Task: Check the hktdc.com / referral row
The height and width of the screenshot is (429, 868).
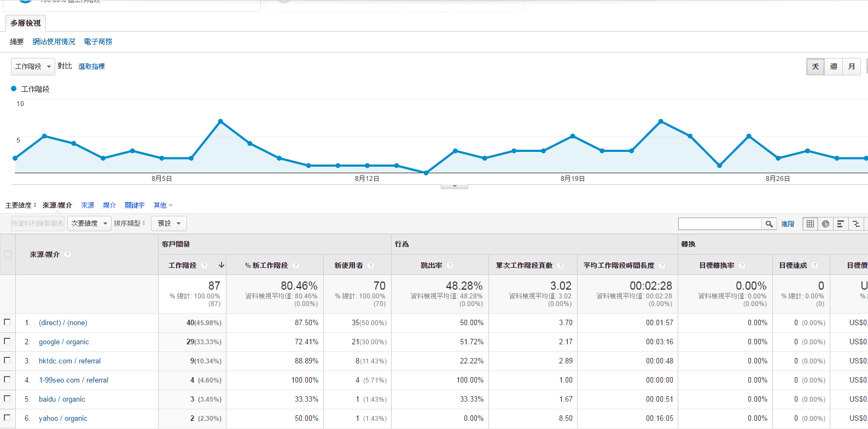Action: pyautogui.click(x=7, y=360)
